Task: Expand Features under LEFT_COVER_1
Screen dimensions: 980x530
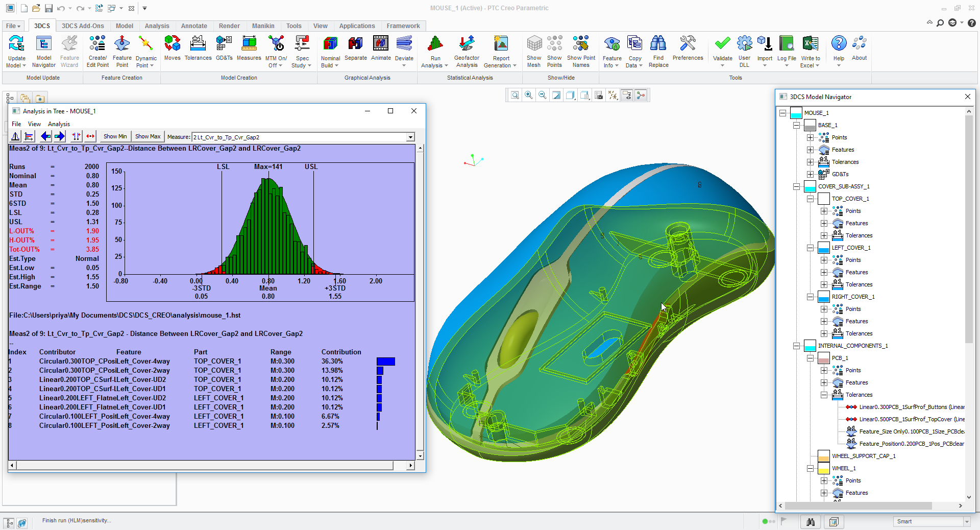Action: [x=824, y=272]
